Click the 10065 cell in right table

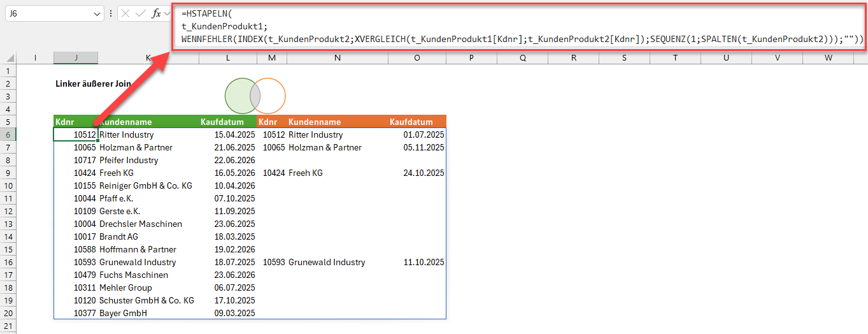(272, 147)
